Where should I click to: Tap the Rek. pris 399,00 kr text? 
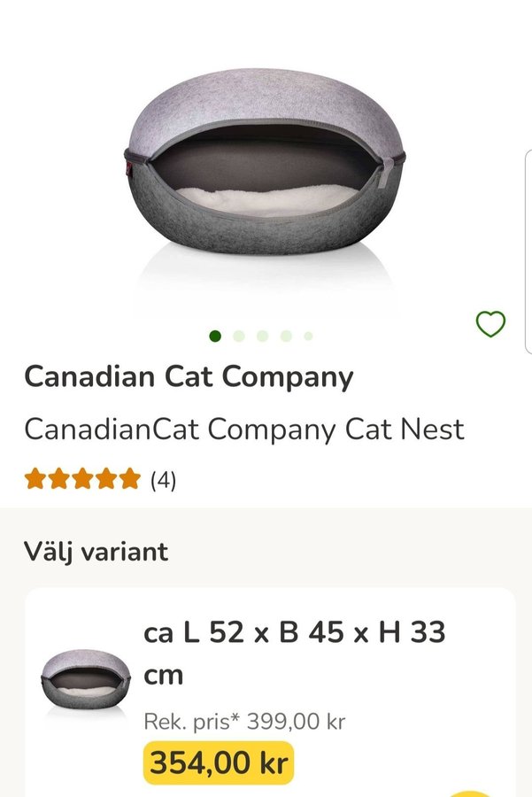(x=244, y=721)
